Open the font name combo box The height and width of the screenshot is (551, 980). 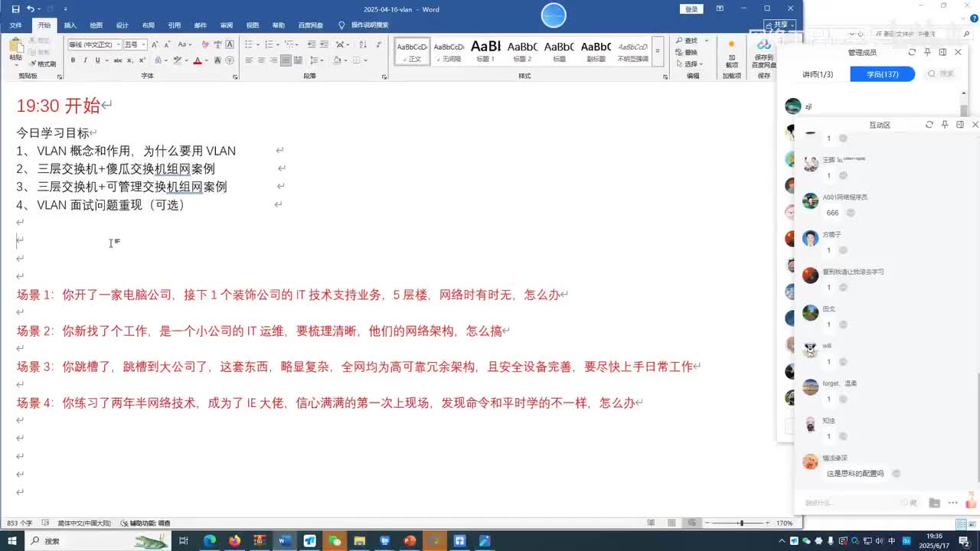pyautogui.click(x=94, y=44)
